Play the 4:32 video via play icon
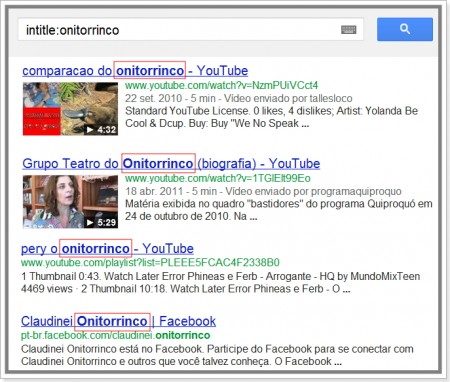This screenshot has height=382, width=450. click(90, 129)
